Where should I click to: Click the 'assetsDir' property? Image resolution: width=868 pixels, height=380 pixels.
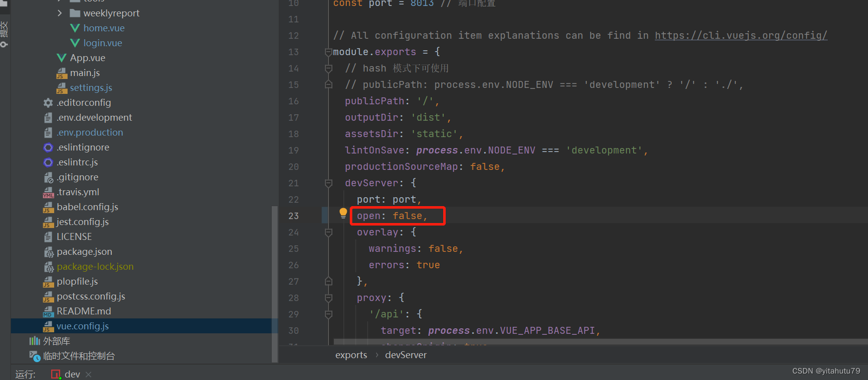(372, 134)
